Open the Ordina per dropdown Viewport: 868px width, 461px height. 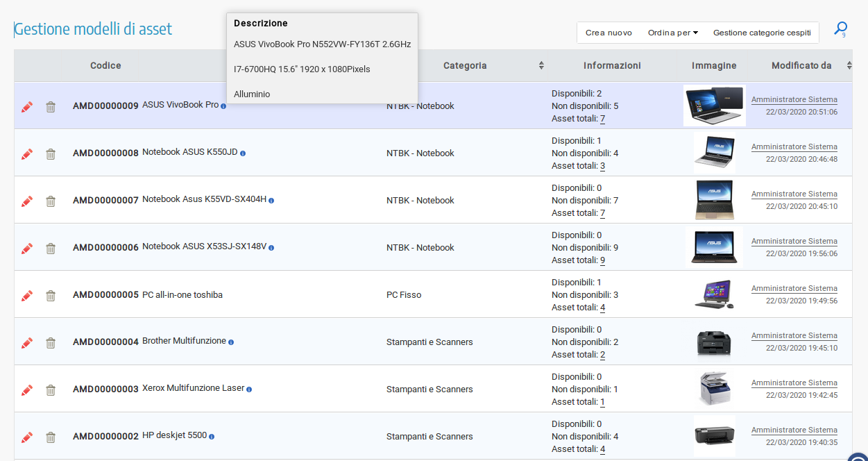(672, 33)
